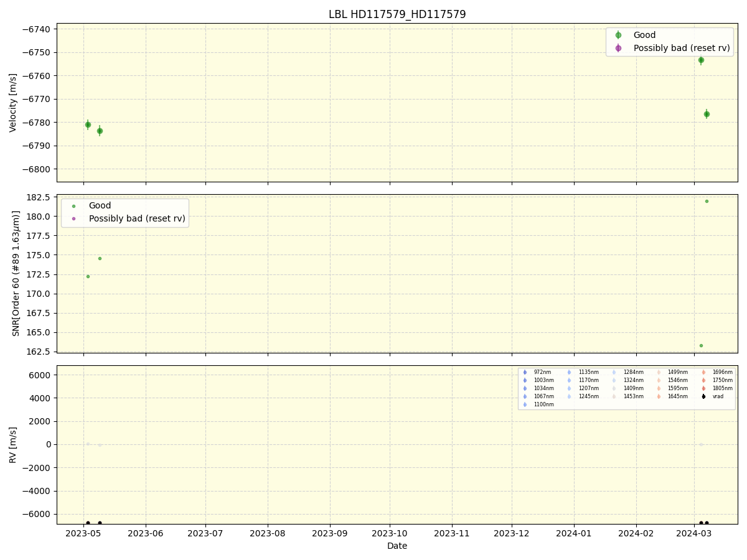Click the 2023-05 date tick label
The height and width of the screenshot is (560, 747).
tap(83, 533)
